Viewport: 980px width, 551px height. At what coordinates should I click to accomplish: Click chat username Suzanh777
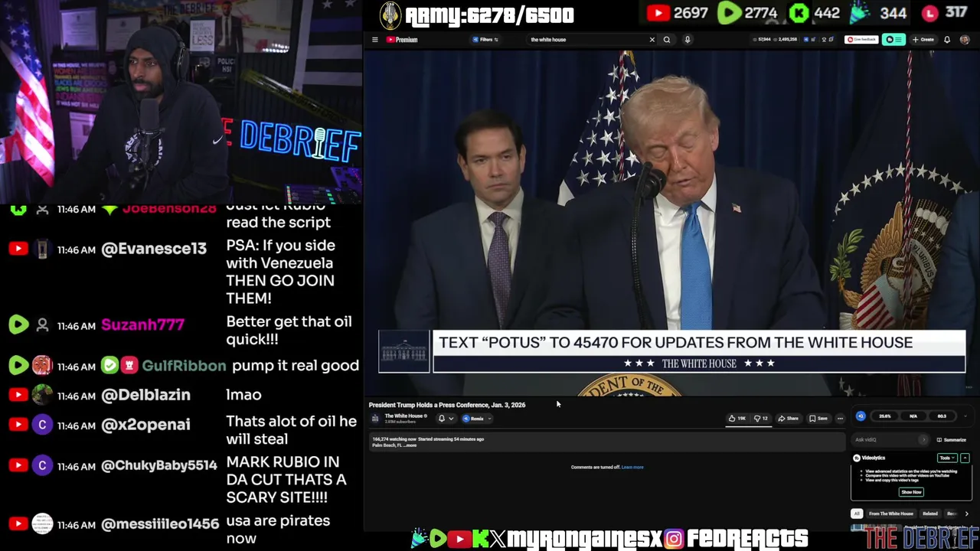(143, 324)
